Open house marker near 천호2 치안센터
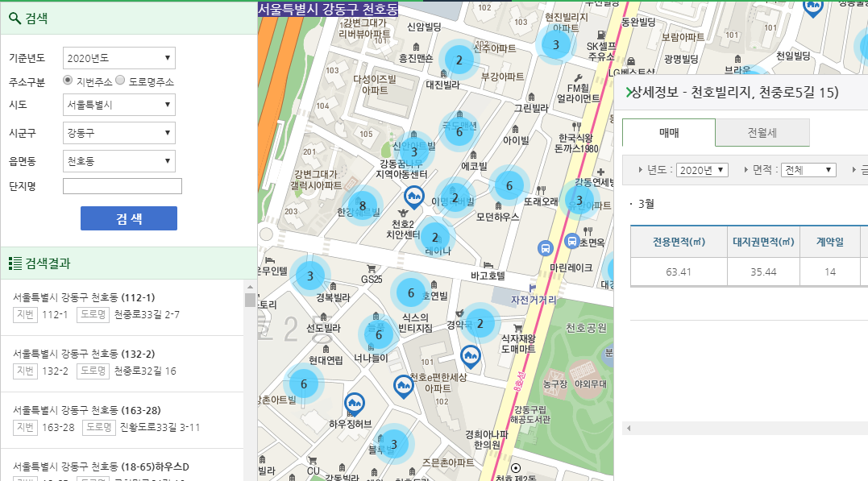 point(413,196)
